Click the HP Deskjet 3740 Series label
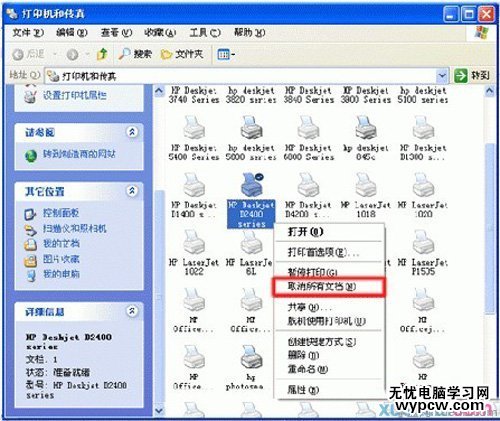Viewport: 500px width, 421px height. point(194,95)
